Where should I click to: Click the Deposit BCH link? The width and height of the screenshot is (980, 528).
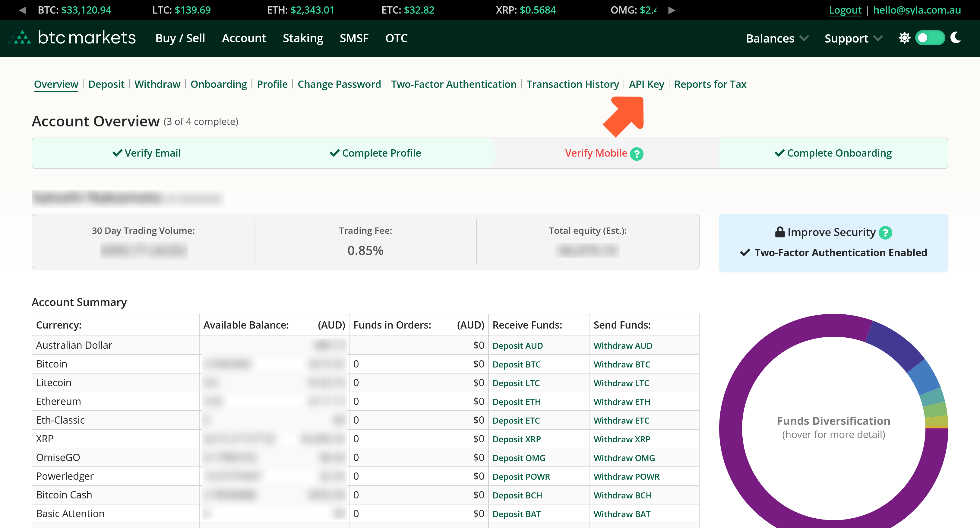[x=517, y=495]
